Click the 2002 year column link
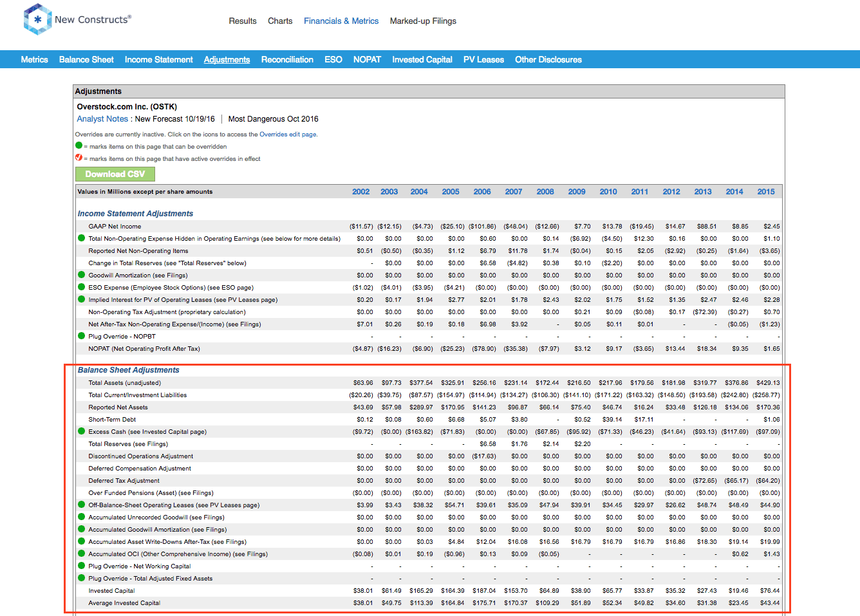The image size is (860, 616). [x=361, y=192]
